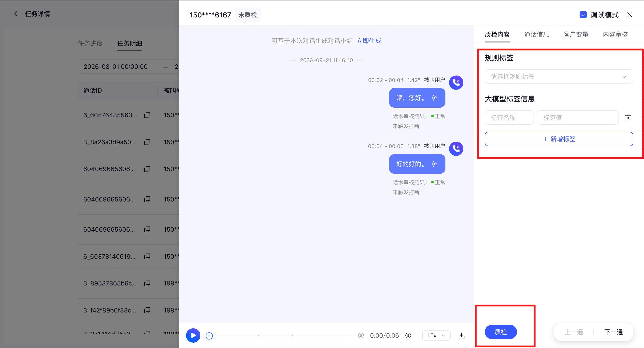Screen dimensions: 644x348
Task: Open the 请选择规则标签 dropdown
Action: click(559, 76)
